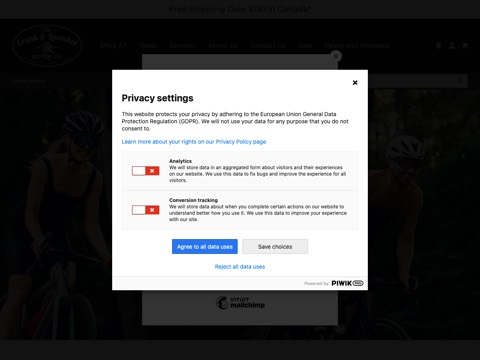Viewport: 480px width, 360px height.
Task: Open the About Us menu
Action: point(223,45)
